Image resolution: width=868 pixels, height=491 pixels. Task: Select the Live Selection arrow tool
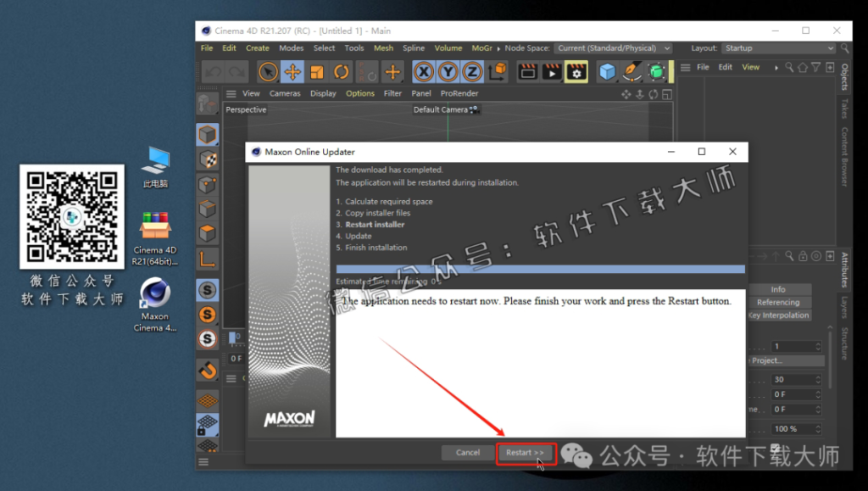tap(268, 72)
